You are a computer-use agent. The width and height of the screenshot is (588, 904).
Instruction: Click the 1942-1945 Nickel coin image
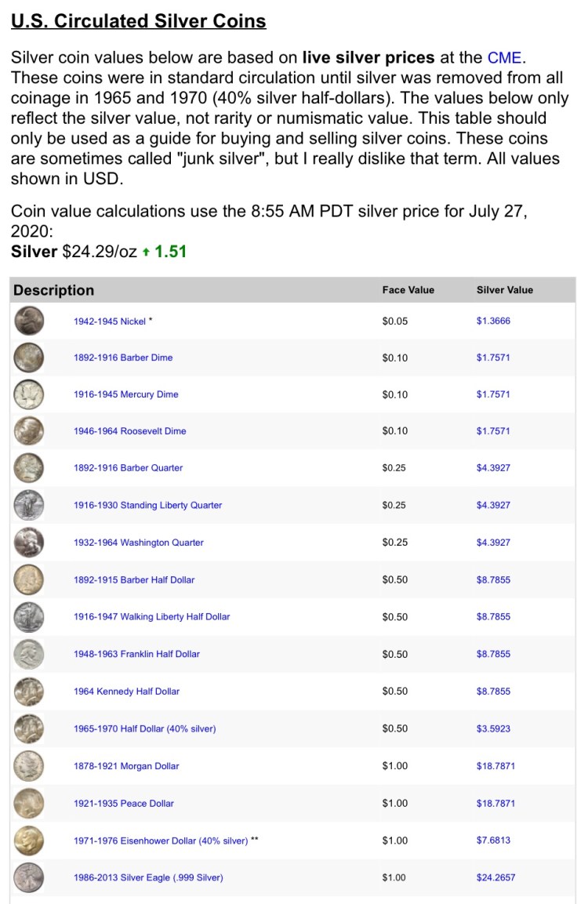pos(29,321)
